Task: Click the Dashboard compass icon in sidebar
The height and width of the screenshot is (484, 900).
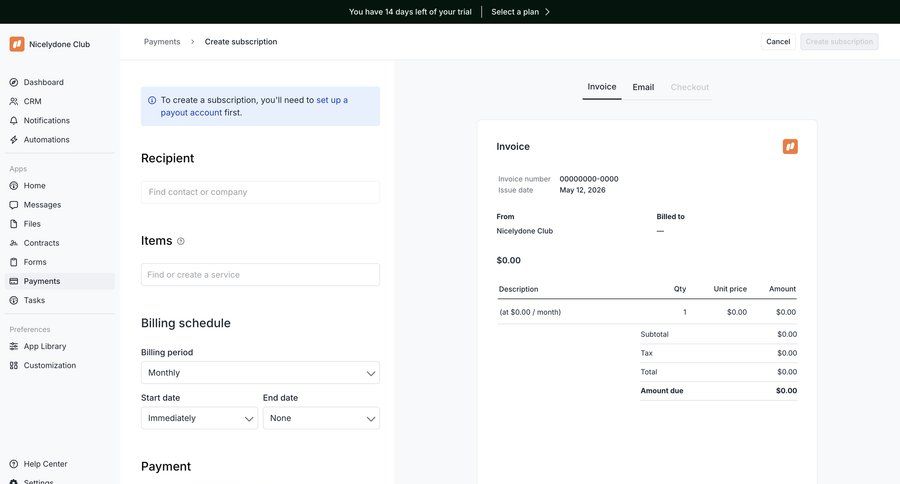Action: pos(14,82)
